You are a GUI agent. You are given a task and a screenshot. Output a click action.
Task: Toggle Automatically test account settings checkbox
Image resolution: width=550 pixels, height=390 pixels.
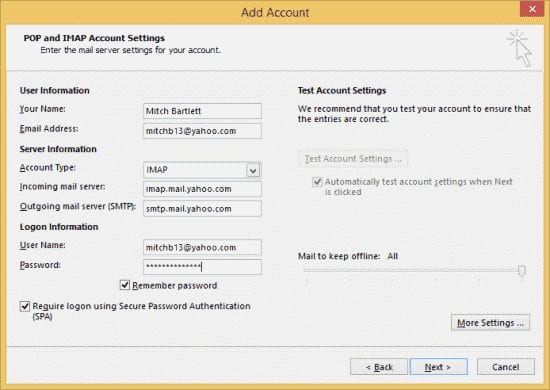point(317,182)
